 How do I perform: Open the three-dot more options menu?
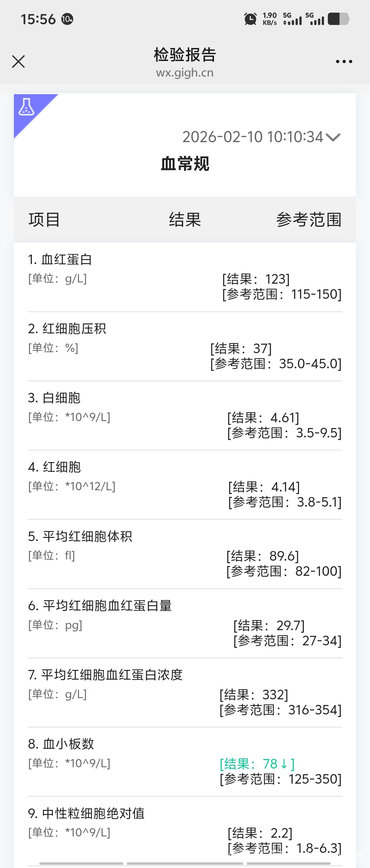tap(344, 62)
